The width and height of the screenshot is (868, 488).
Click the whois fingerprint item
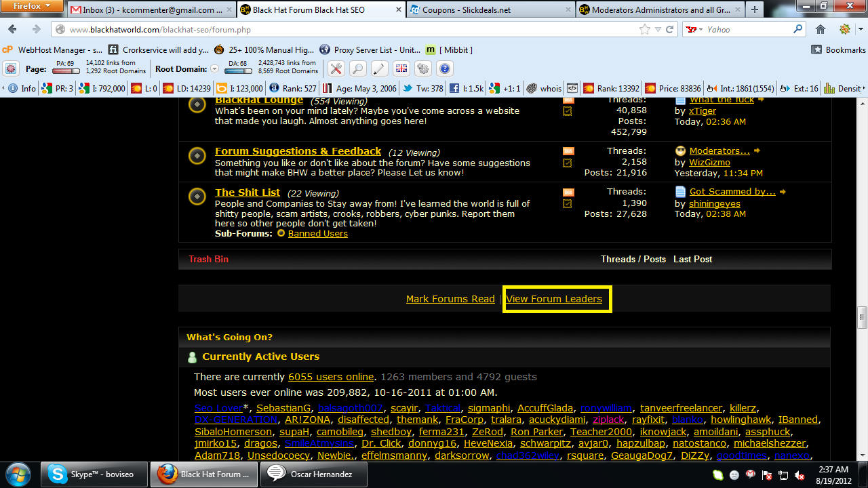click(x=545, y=88)
